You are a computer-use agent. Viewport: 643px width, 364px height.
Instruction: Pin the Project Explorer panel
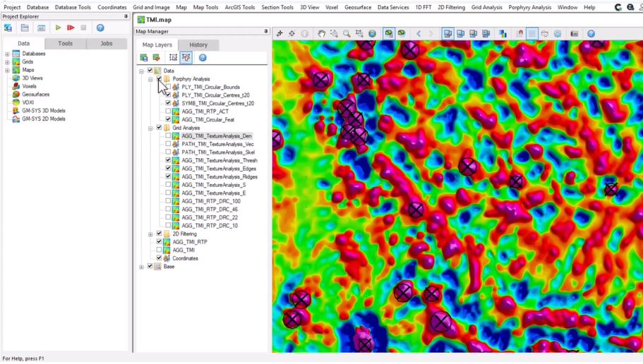click(x=126, y=16)
